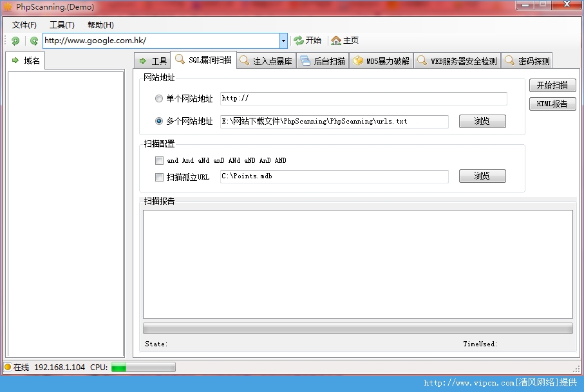Image resolution: width=584 pixels, height=392 pixels.
Task: Click the scan progress bar
Action: tap(358, 328)
